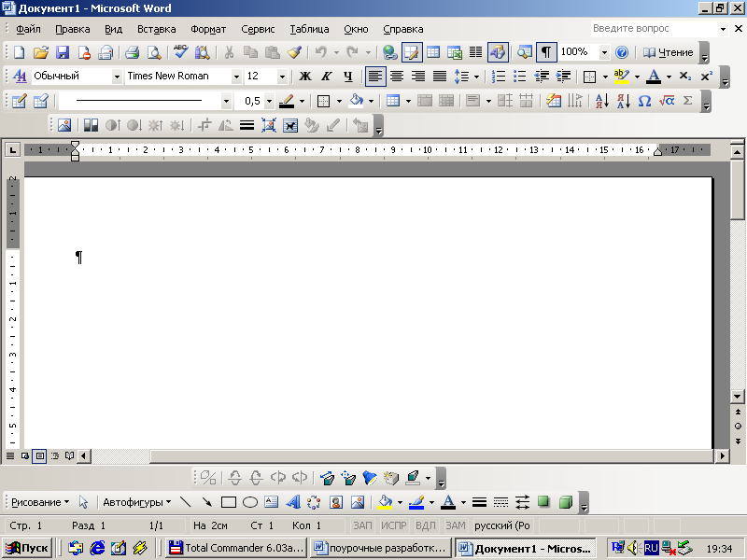
Task: Run spelling and grammar check
Action: (180, 52)
